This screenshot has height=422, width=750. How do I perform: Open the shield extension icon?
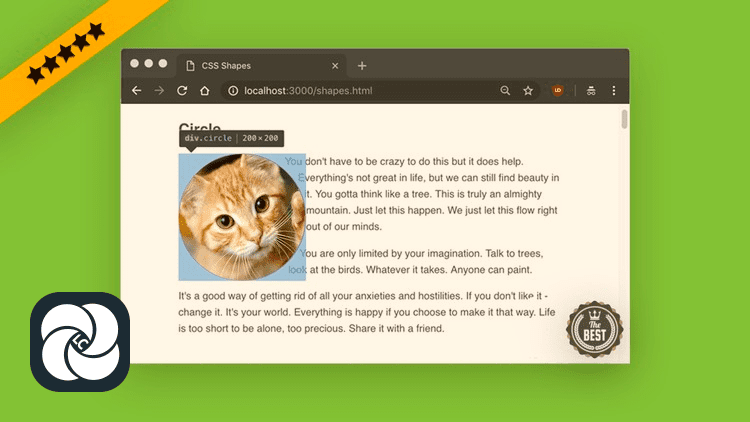pyautogui.click(x=558, y=90)
